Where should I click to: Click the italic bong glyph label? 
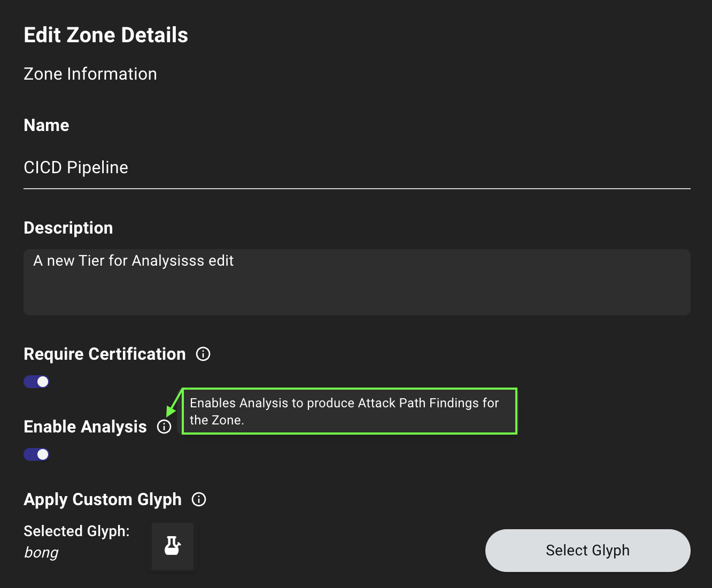pos(41,552)
